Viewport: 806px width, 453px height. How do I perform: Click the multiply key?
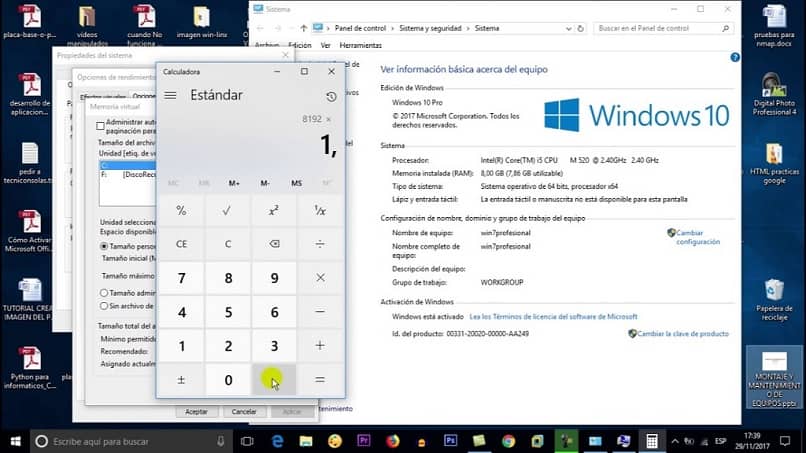[x=320, y=278]
